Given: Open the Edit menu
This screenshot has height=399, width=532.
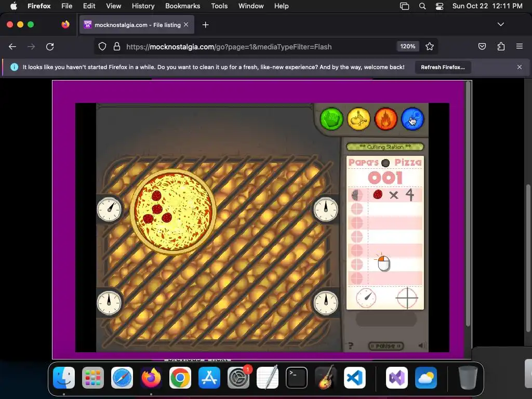Looking at the screenshot, I should point(89,6).
